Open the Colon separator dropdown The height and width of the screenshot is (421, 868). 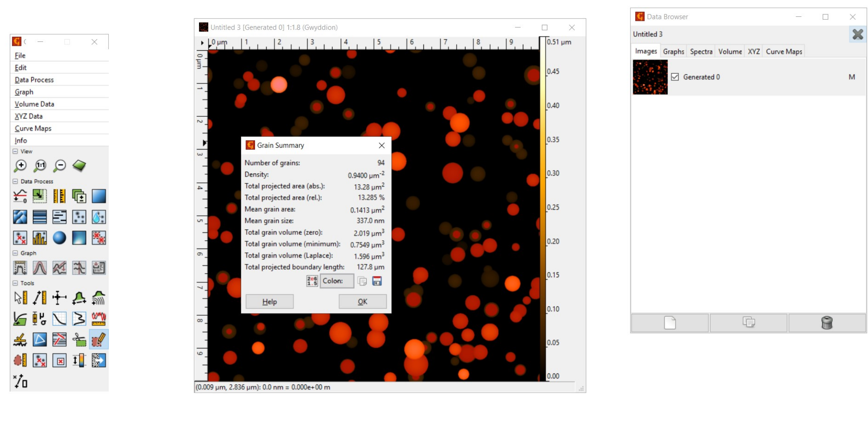(x=337, y=281)
